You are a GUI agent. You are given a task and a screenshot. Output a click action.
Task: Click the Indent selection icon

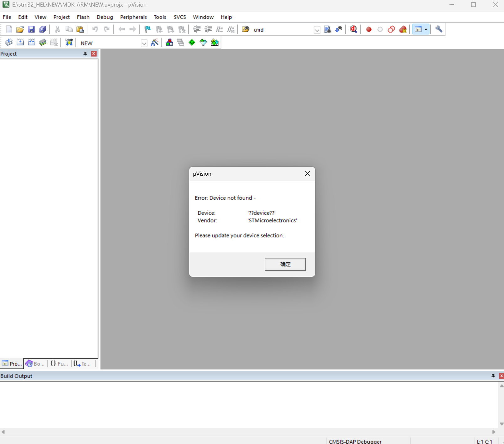(197, 29)
